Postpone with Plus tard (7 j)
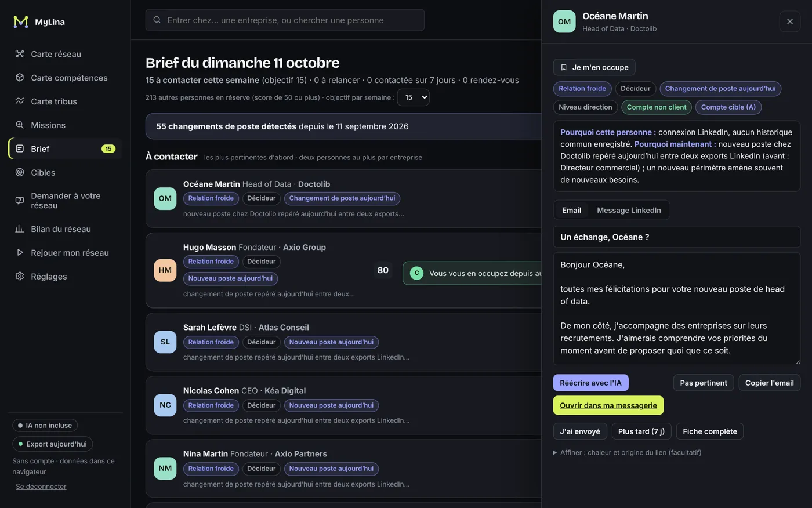This screenshot has height=508, width=812. pos(641,431)
